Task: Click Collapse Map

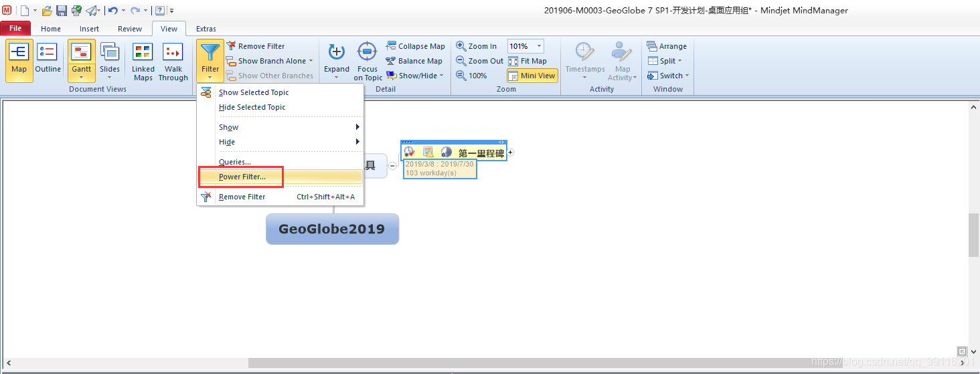Action: pyautogui.click(x=415, y=46)
